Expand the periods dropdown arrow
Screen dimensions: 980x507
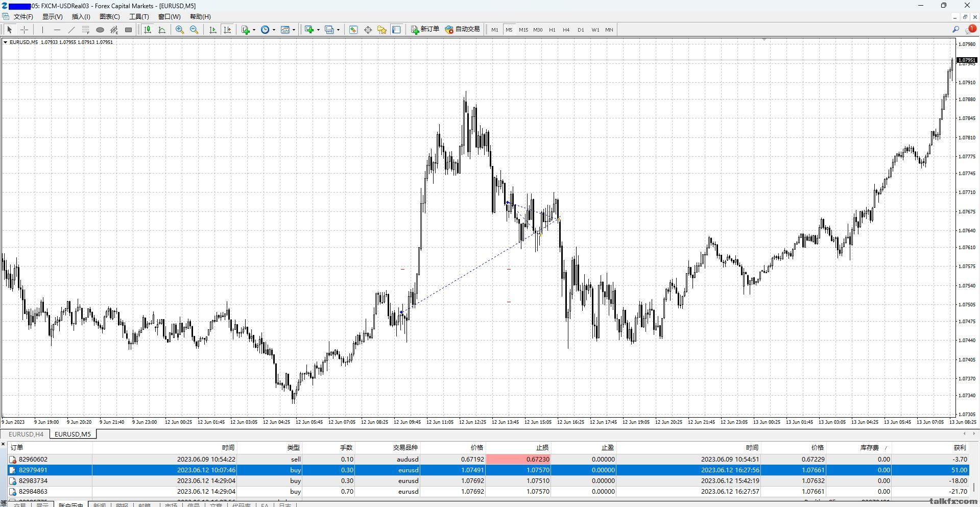tap(274, 30)
